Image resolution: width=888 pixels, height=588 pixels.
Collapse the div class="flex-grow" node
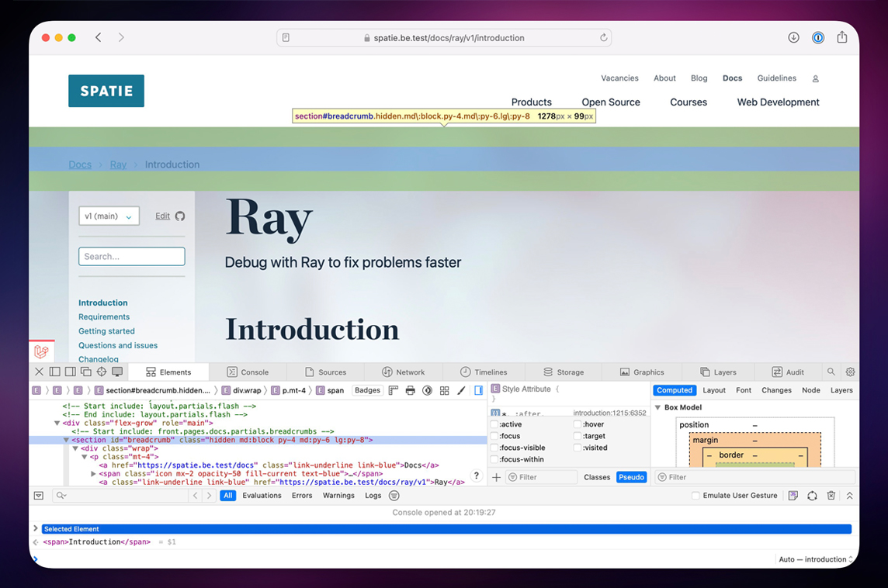[x=57, y=423]
